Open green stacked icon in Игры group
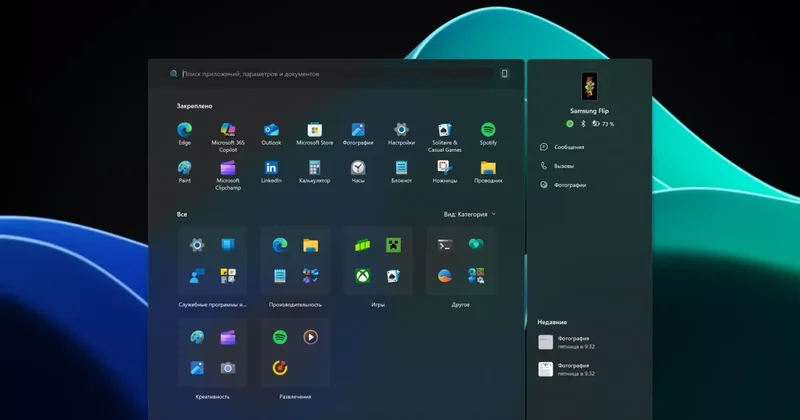Image resolution: width=800 pixels, height=420 pixels. tap(363, 245)
